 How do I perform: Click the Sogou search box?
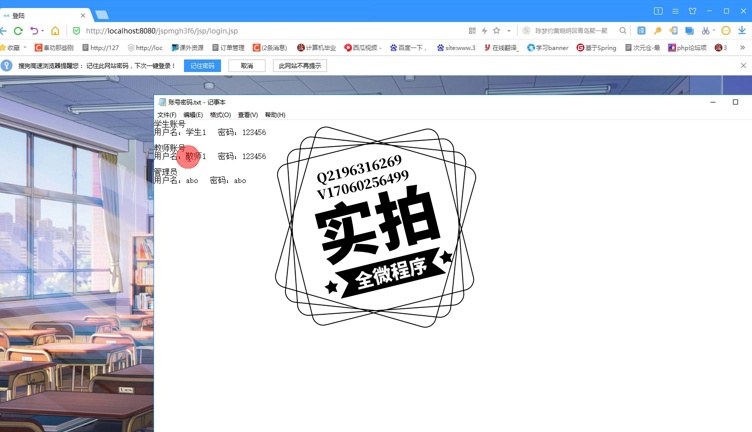571,31
